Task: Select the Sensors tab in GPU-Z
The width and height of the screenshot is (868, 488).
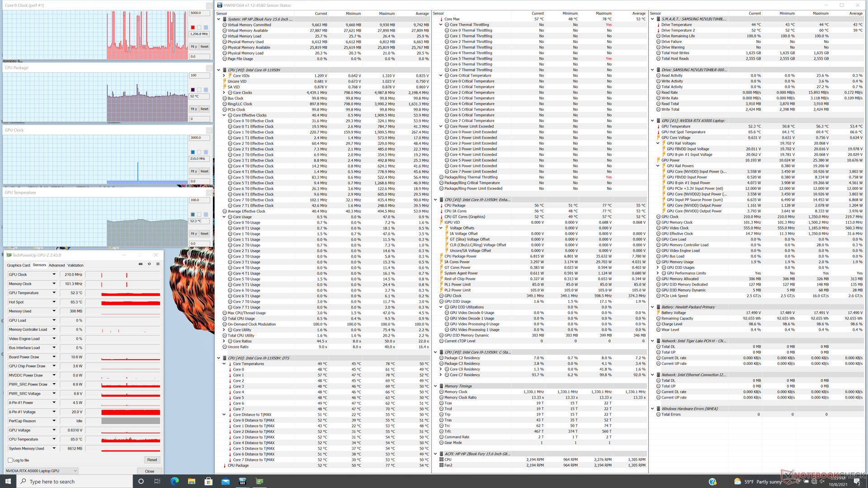Action: tap(39, 265)
